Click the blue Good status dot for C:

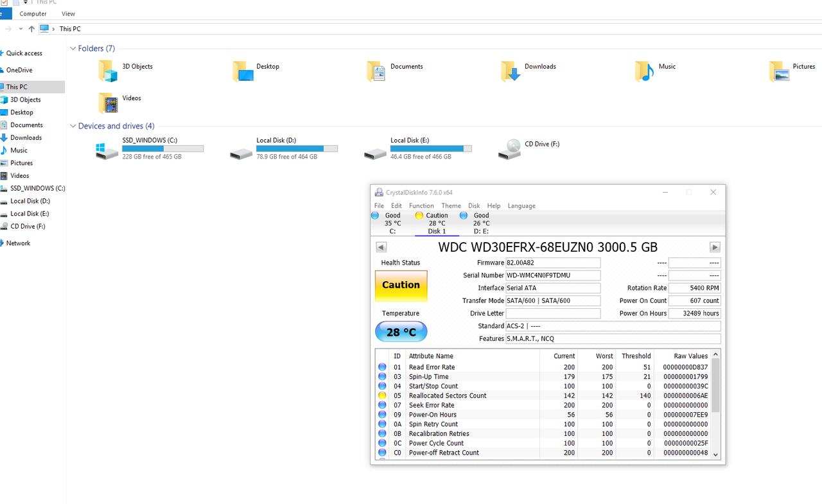[375, 216]
